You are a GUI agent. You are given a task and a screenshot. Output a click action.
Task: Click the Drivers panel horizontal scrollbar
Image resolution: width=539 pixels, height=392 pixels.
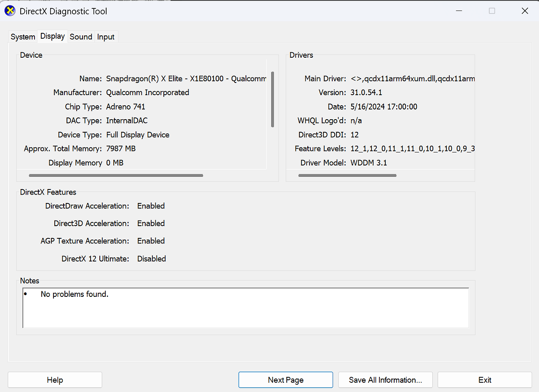[347, 175]
